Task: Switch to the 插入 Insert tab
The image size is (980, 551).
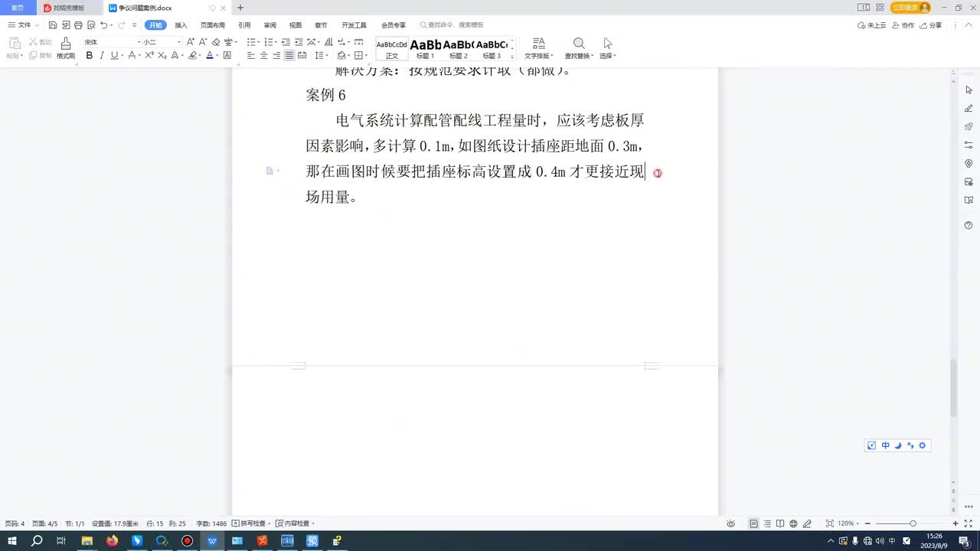Action: (181, 25)
